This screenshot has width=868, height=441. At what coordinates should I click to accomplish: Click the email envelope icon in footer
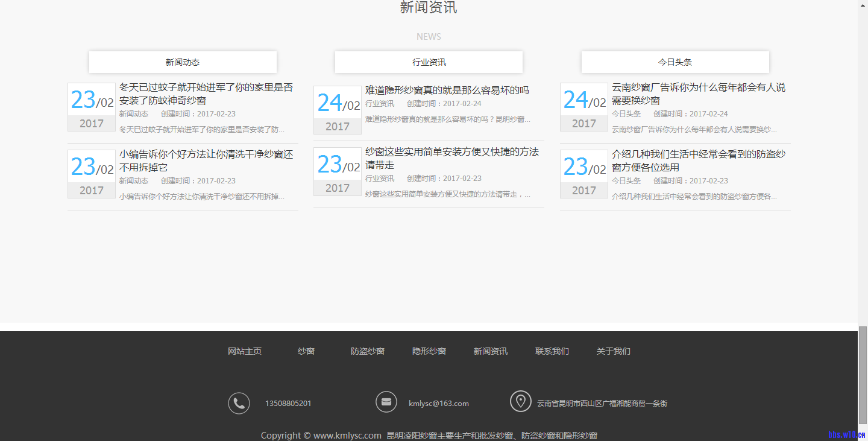click(x=386, y=402)
